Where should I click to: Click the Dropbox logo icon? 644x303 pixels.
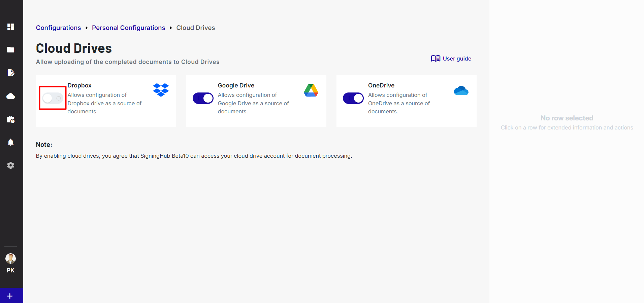pos(161,90)
